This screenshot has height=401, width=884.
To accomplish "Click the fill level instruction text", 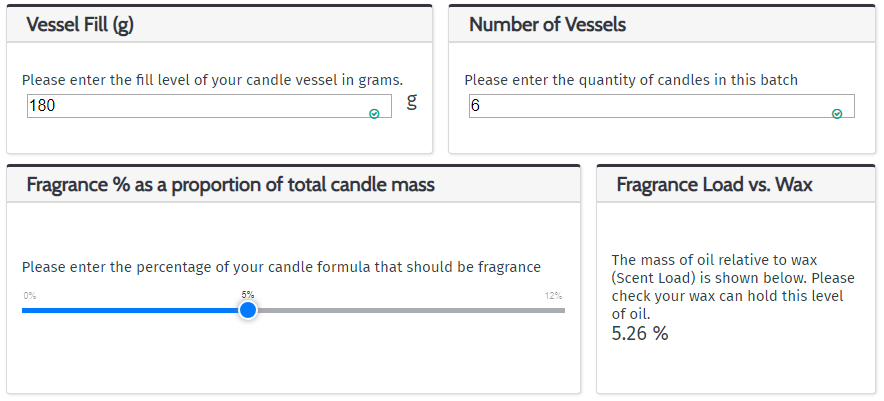I will tap(213, 80).
